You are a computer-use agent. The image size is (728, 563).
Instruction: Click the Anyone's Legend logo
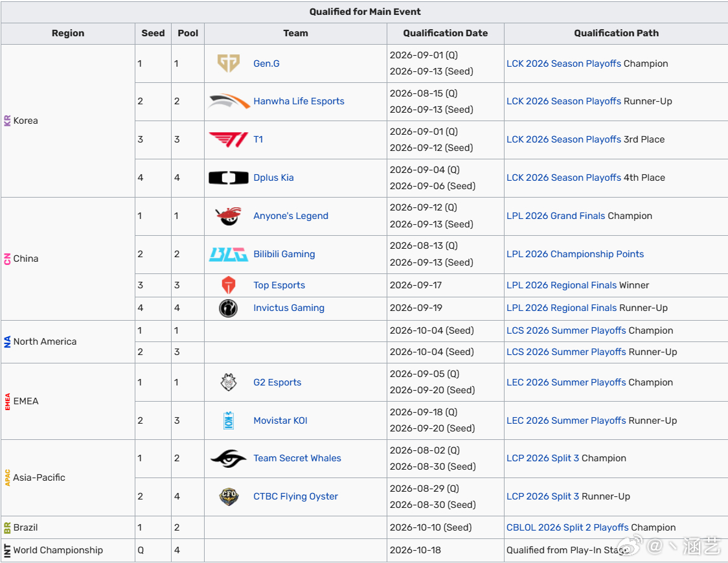point(229,216)
